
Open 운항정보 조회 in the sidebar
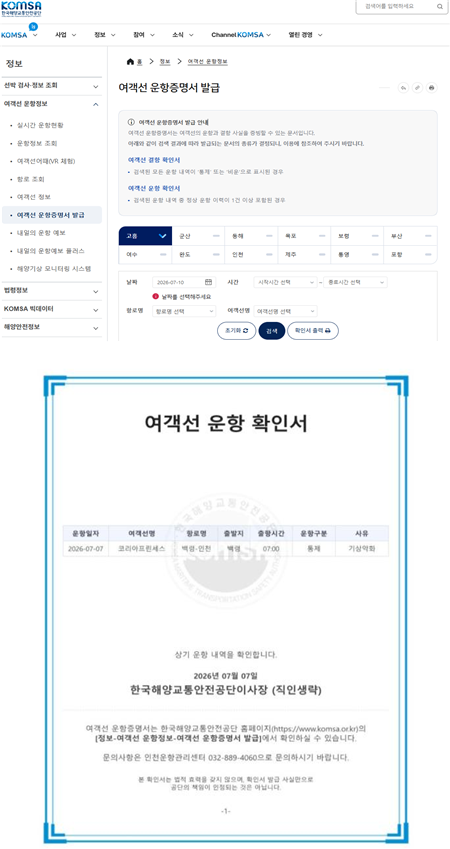[37, 143]
